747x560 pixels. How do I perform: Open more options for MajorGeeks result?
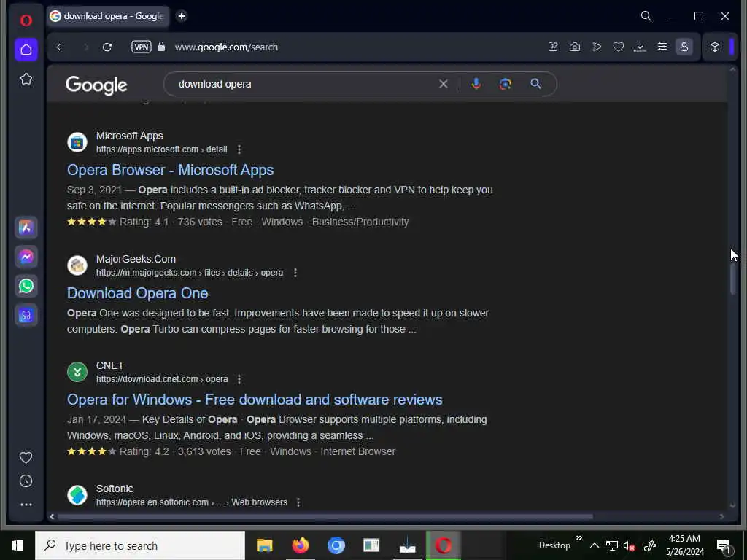[295, 273]
